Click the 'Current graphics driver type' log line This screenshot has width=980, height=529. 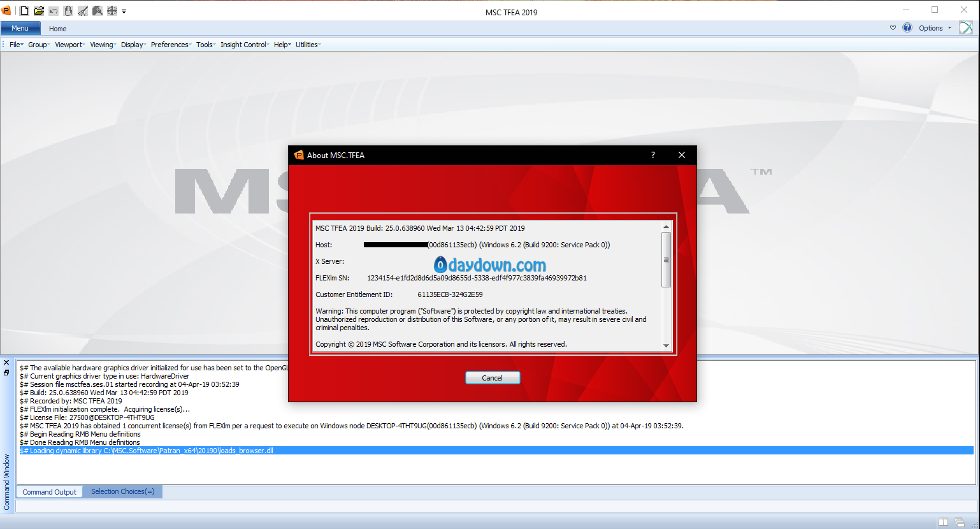[104, 376]
